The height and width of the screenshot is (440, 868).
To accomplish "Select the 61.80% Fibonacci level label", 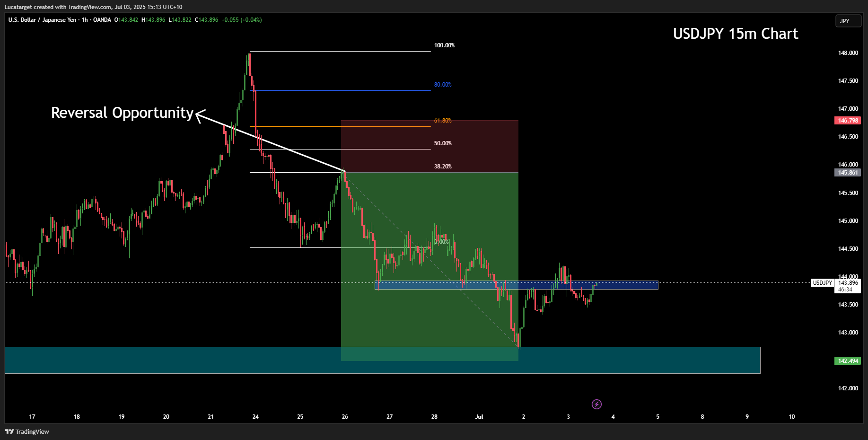I will click(443, 121).
